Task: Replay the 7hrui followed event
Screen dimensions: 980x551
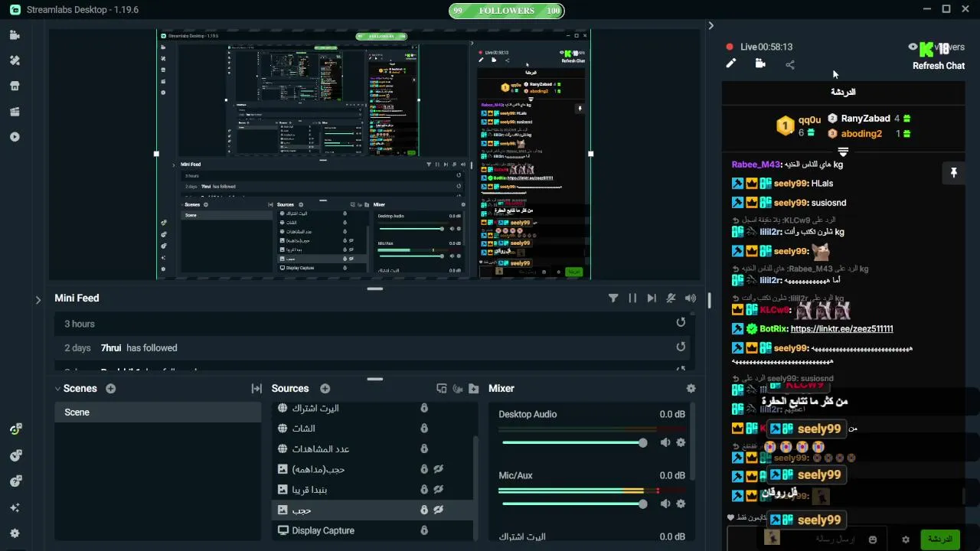Action: pyautogui.click(x=681, y=347)
